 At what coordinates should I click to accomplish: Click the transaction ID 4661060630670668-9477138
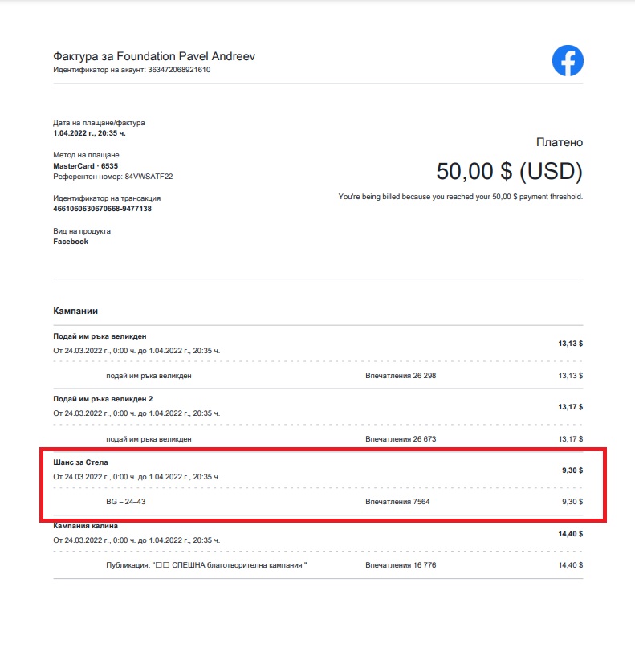(103, 209)
